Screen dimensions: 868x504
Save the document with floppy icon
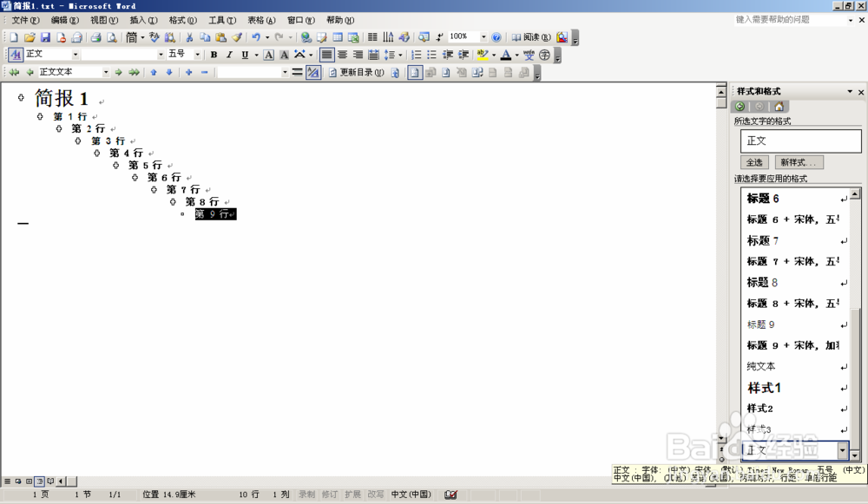[x=45, y=37]
